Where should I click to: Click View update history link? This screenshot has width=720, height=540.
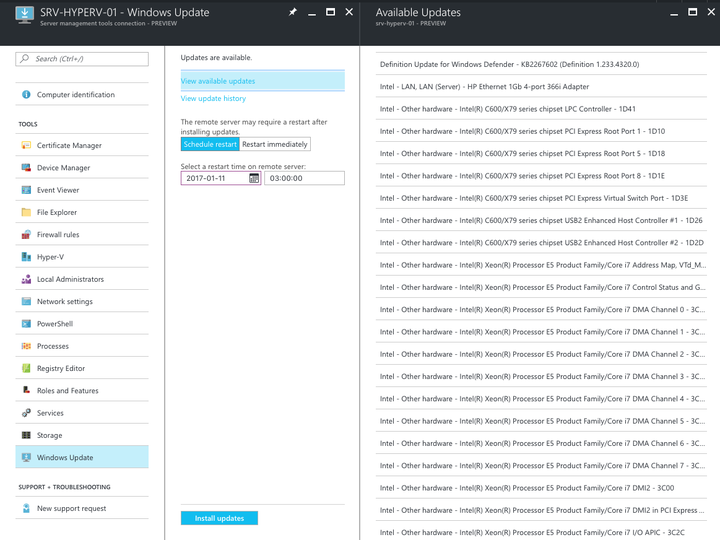213,98
